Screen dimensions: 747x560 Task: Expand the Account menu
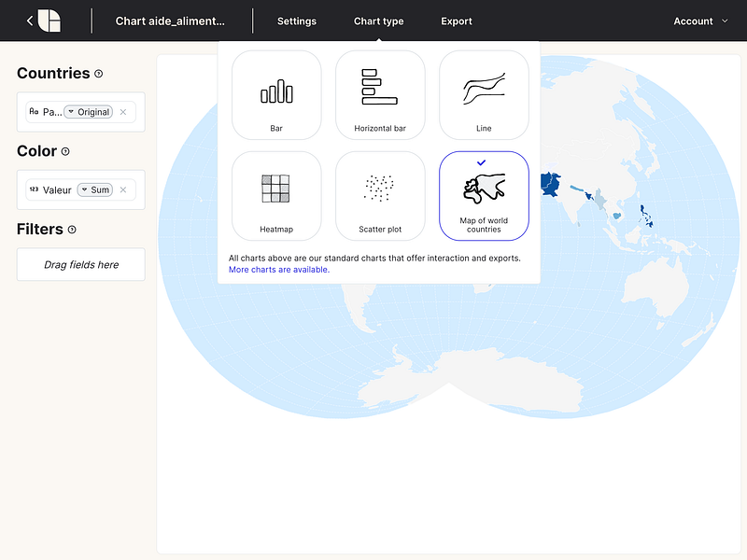point(700,21)
